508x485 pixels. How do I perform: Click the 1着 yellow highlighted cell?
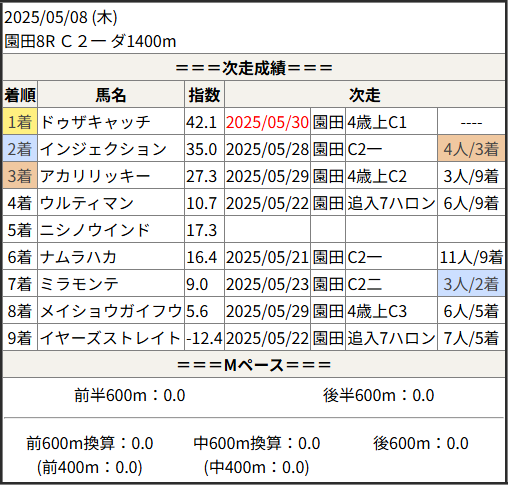20,121
